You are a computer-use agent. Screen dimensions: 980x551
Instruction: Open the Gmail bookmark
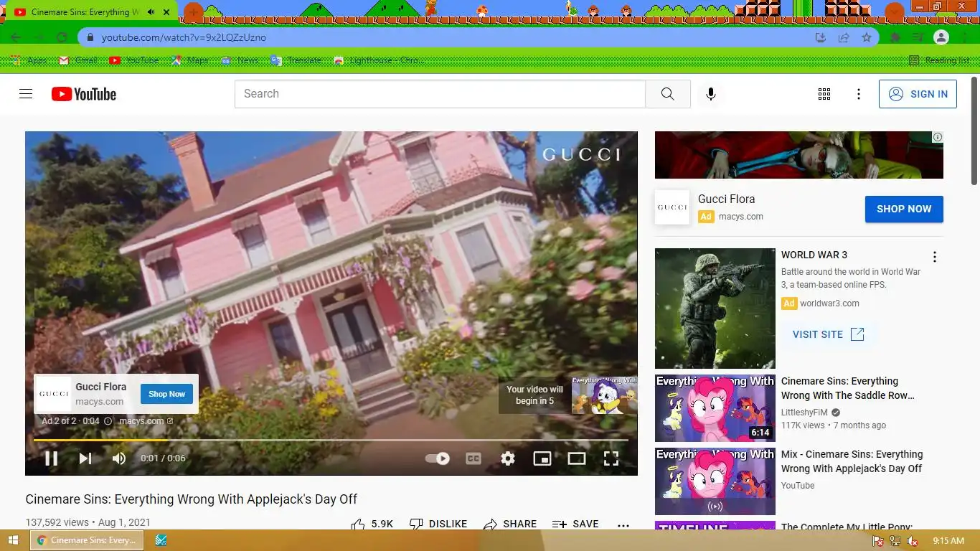coord(78,60)
